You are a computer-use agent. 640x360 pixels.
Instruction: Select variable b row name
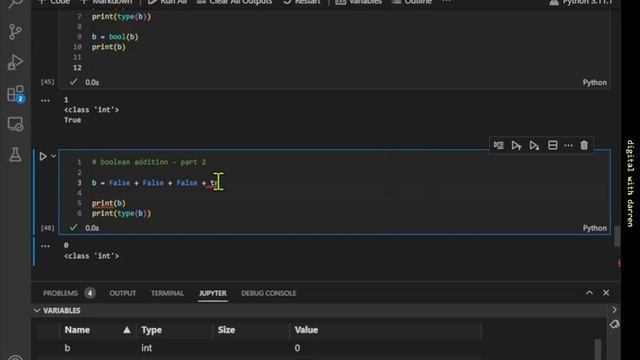point(67,348)
